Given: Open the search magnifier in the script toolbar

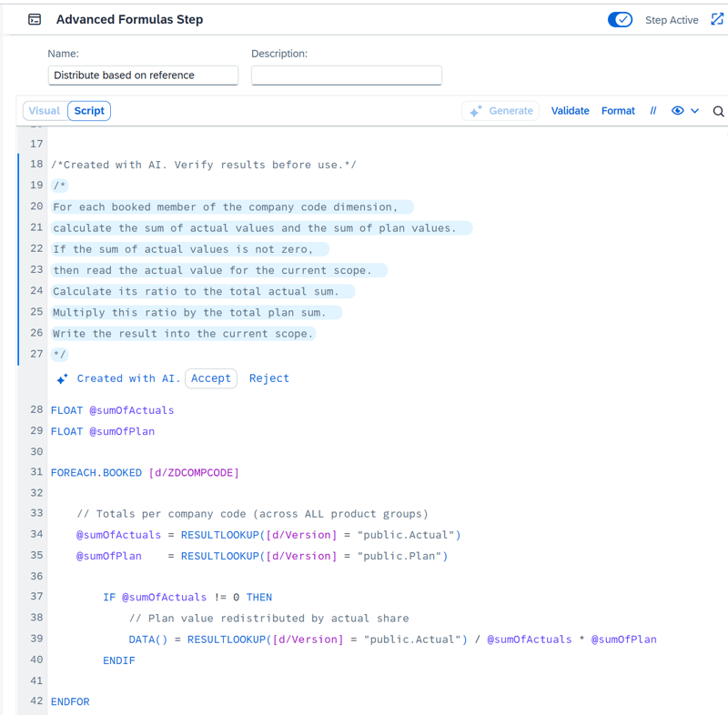Looking at the screenshot, I should 718,111.
